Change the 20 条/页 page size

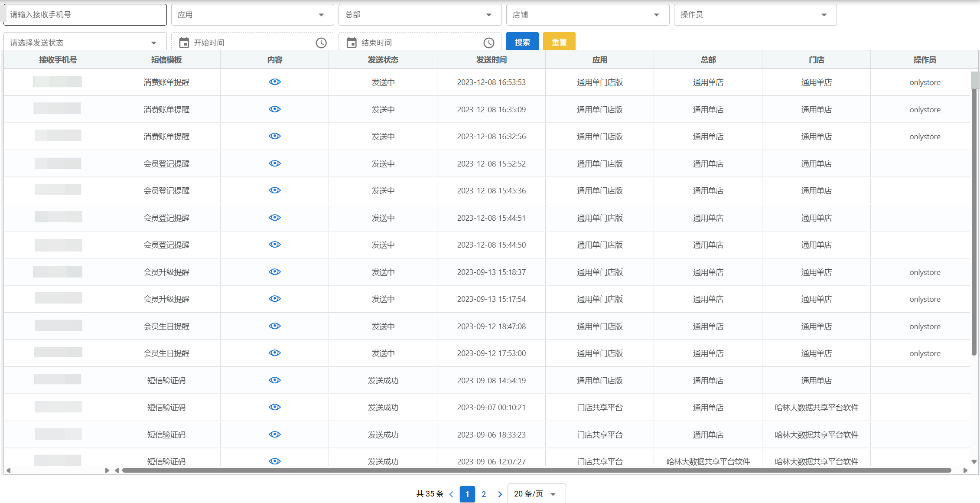pyautogui.click(x=537, y=494)
